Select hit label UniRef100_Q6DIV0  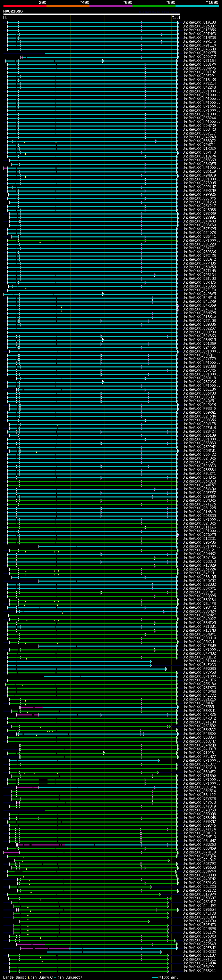199,64
